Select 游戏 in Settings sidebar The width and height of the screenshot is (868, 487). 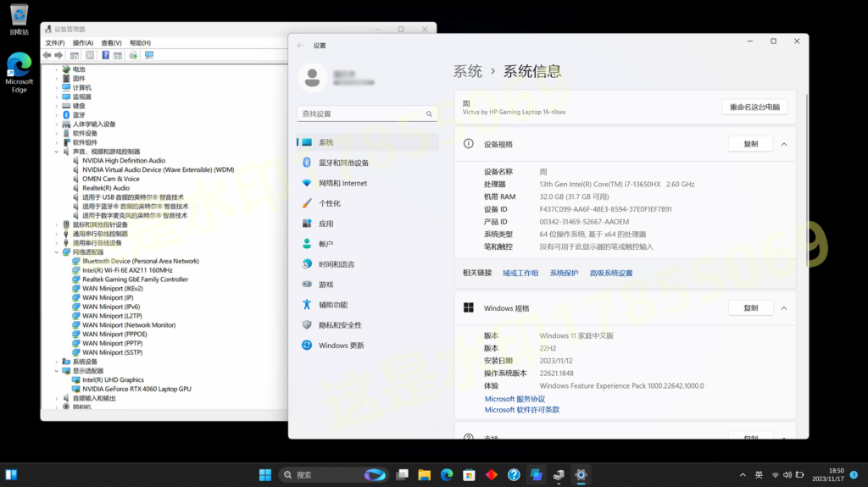pyautogui.click(x=368, y=285)
